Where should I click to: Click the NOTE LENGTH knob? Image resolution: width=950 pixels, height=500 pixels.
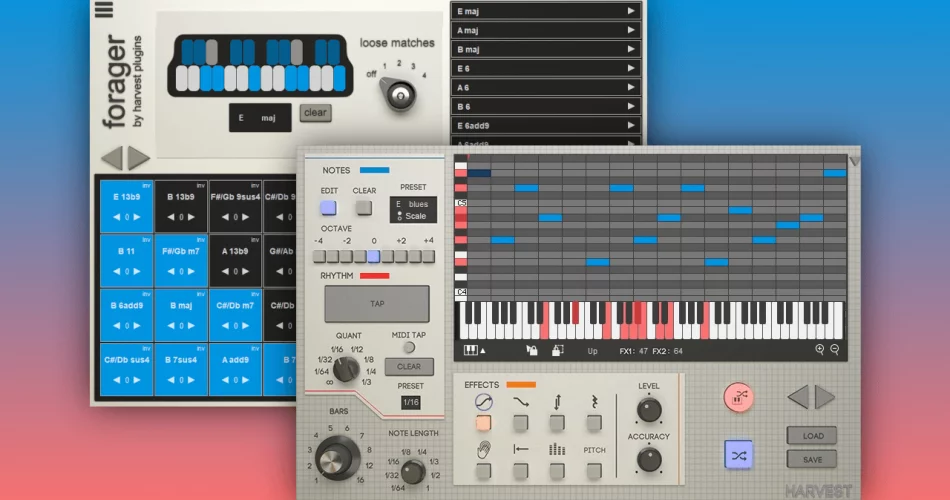point(413,472)
